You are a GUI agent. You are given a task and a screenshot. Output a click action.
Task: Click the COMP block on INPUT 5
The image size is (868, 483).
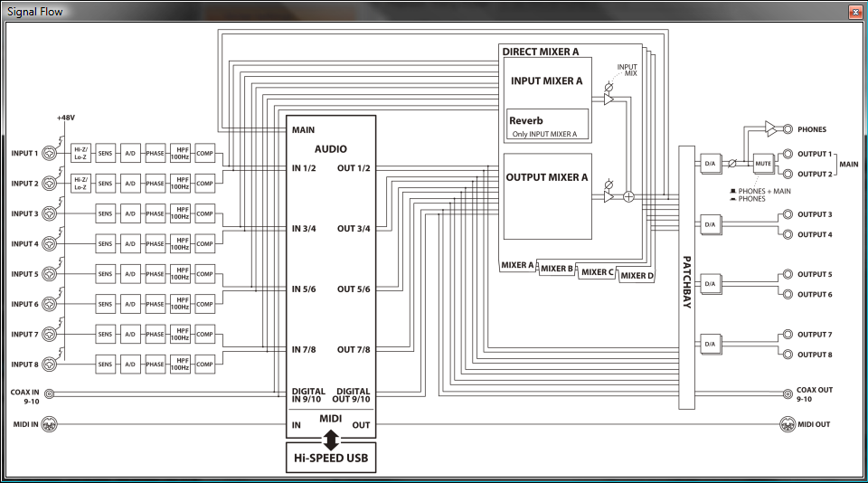click(x=204, y=274)
